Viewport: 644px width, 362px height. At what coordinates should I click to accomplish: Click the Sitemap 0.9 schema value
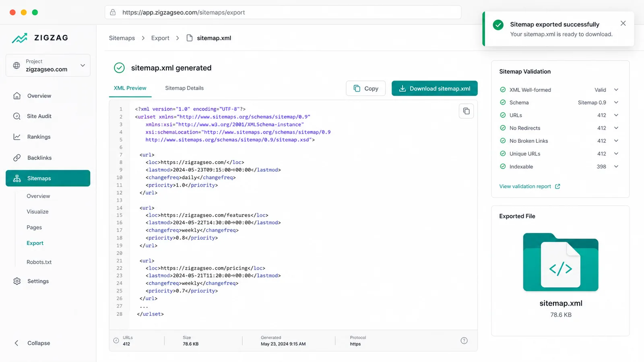592,103
